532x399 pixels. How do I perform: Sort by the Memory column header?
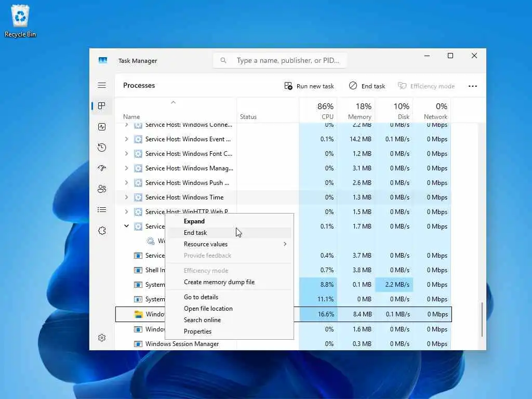(x=356, y=111)
